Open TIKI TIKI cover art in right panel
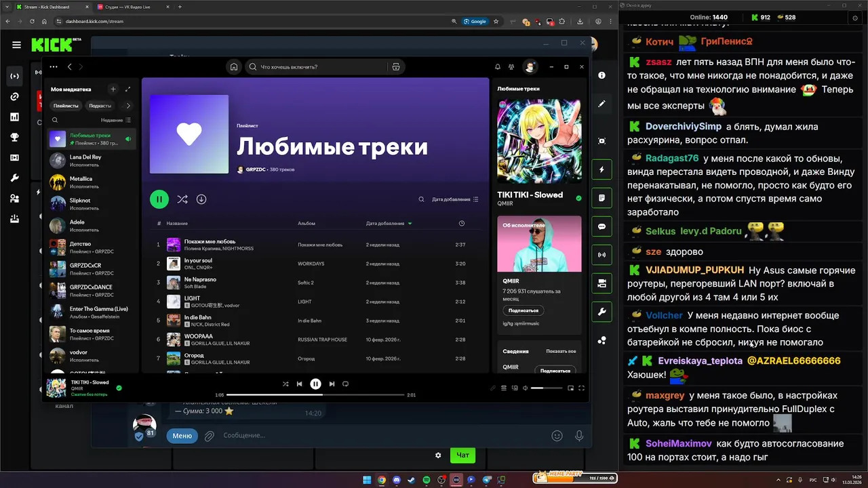Image resolution: width=868 pixels, height=488 pixels. pos(539,141)
